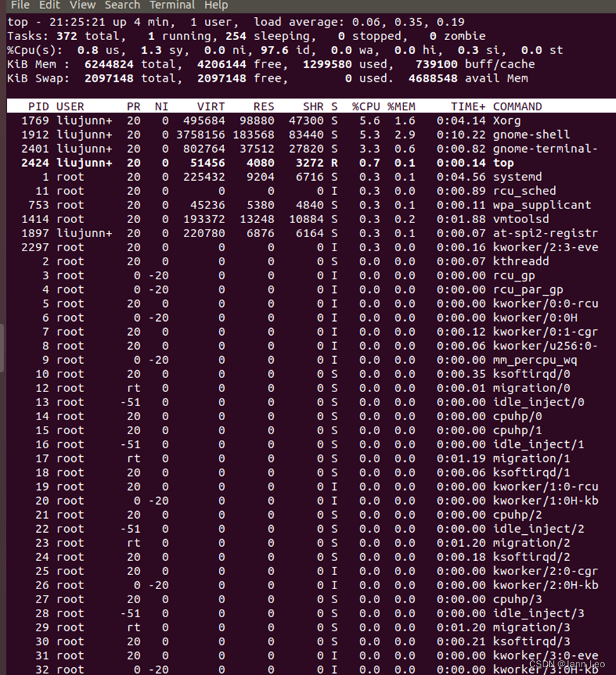Select the kworker/2:0-cgr process name
This screenshot has width=616, height=675.
(546, 572)
